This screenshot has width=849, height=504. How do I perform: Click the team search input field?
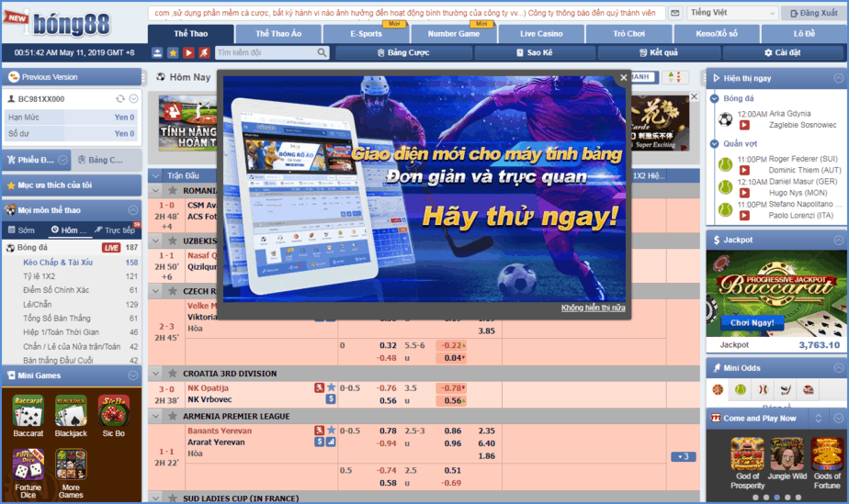point(266,52)
